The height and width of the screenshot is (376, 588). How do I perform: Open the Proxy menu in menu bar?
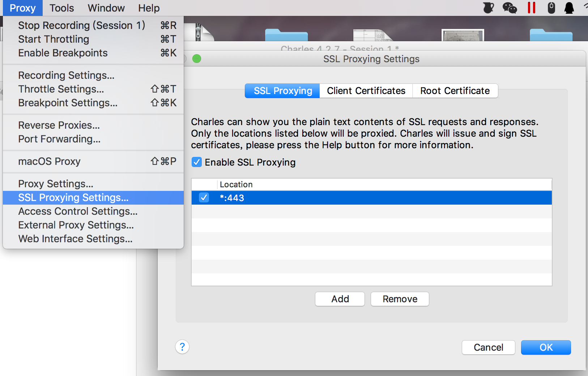pos(22,8)
